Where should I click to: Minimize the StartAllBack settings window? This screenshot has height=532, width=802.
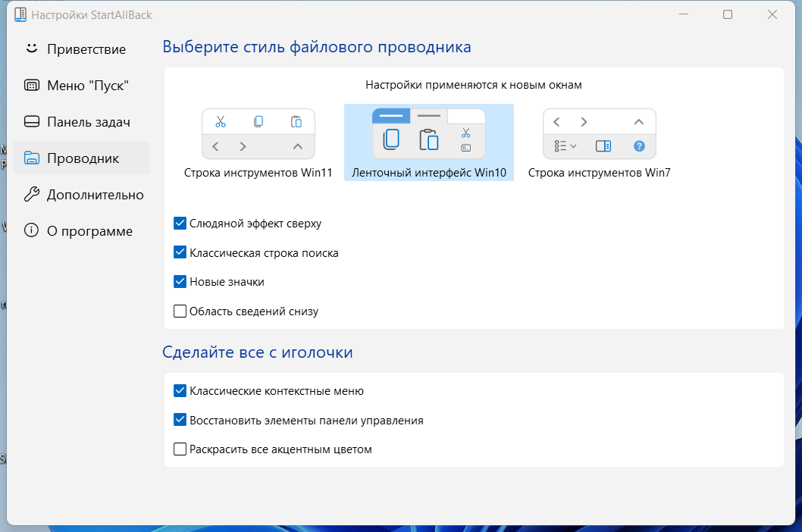tap(684, 15)
